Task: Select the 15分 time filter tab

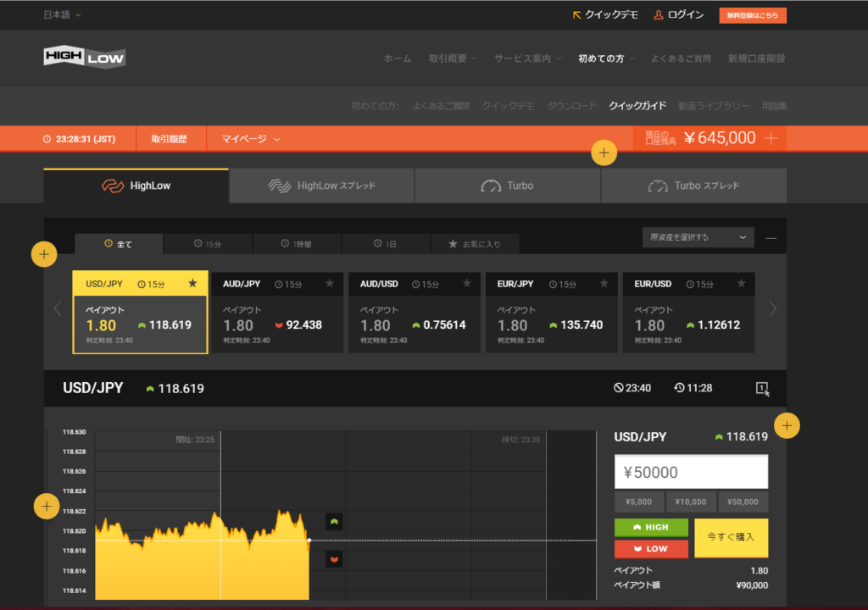Action: (x=209, y=244)
